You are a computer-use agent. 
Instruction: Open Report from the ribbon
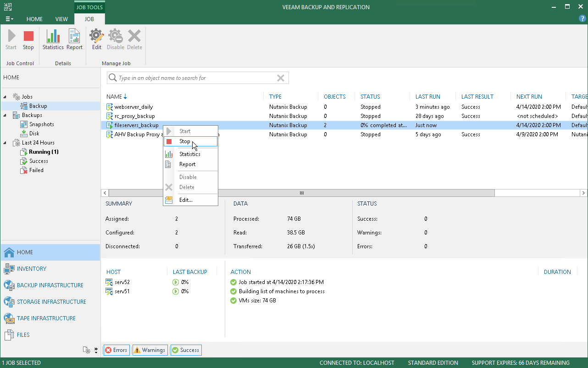click(74, 36)
